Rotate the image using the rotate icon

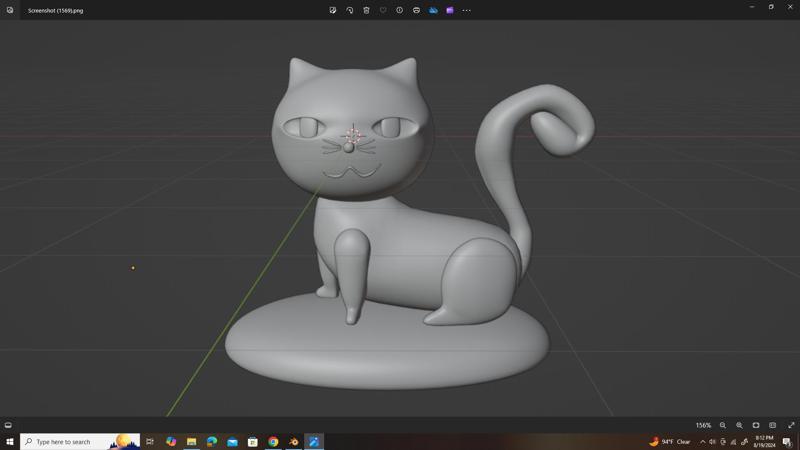pyautogui.click(x=349, y=10)
